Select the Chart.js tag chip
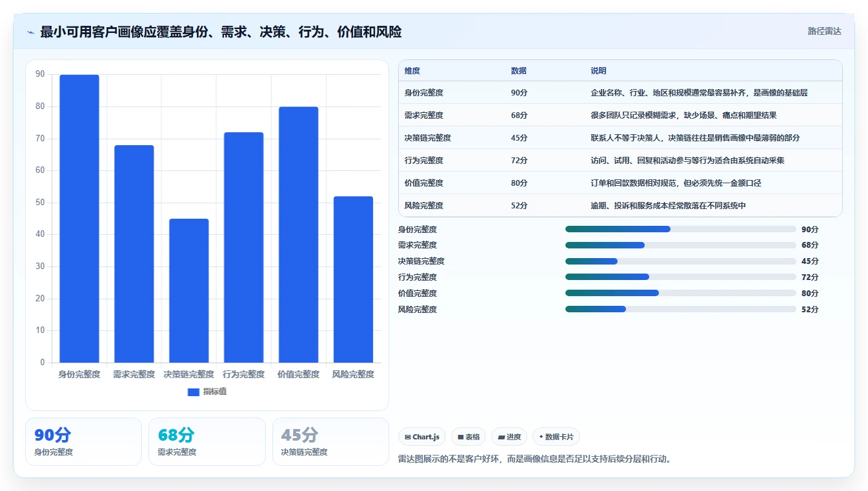 click(x=422, y=437)
